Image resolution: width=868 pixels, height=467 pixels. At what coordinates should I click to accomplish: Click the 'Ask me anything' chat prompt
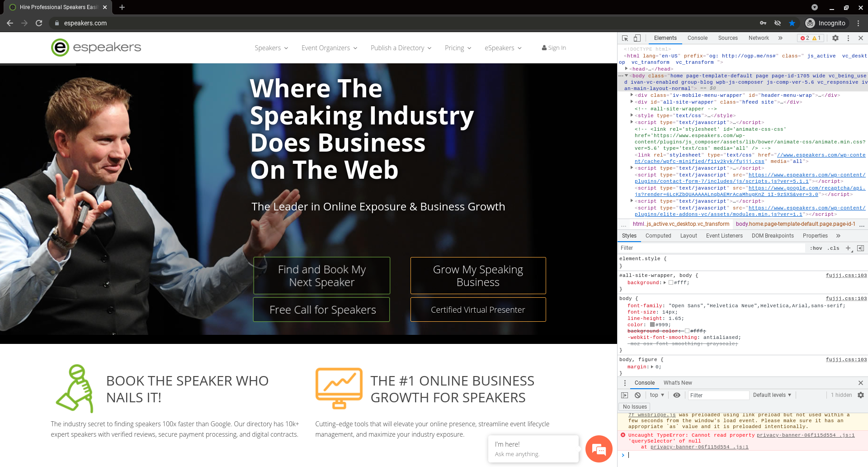tap(517, 454)
